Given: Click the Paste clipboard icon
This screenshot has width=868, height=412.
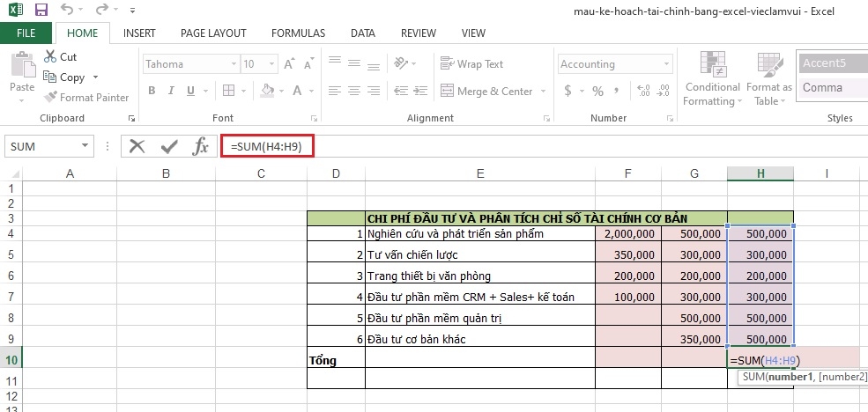Looking at the screenshot, I should 22,65.
